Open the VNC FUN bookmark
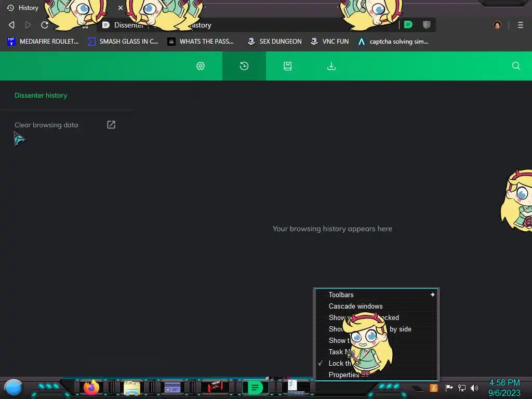Image resolution: width=532 pixels, height=399 pixels. point(330,42)
